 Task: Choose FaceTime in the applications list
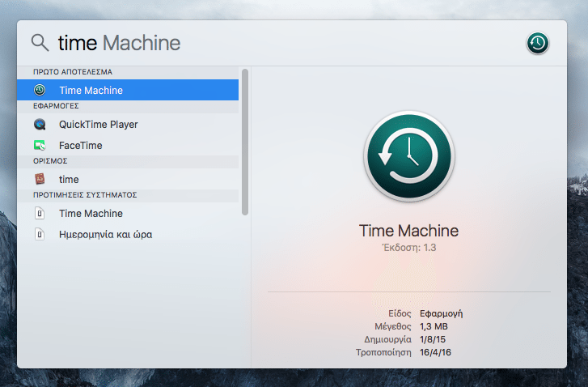(128, 145)
